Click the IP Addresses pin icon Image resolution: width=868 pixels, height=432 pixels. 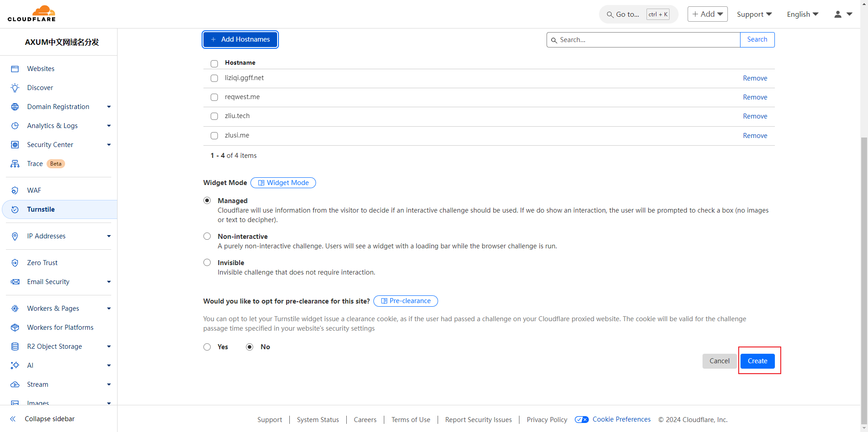pyautogui.click(x=15, y=236)
